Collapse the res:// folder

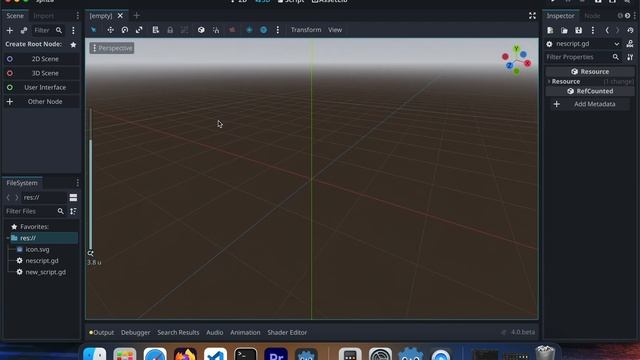7,238
